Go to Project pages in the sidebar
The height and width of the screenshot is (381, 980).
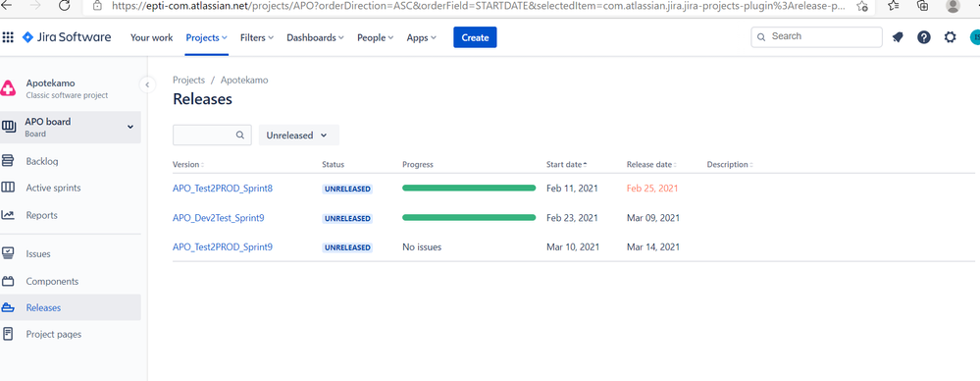click(x=54, y=334)
